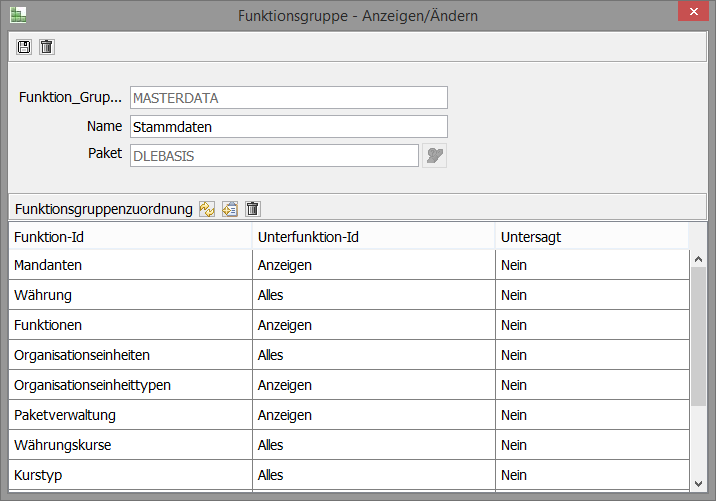Viewport: 716px width, 501px height.
Task: Click the Funktion_Gruppe field showing MASTERDATA
Action: click(288, 98)
